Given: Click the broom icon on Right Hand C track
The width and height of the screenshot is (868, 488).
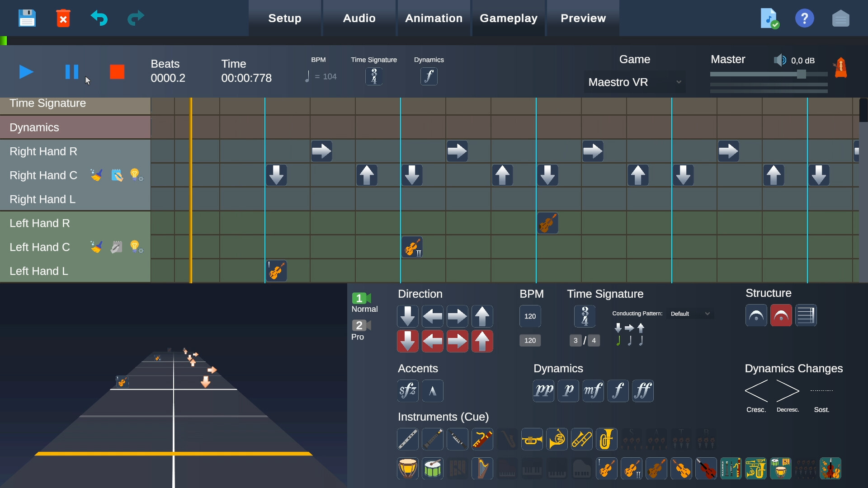Looking at the screenshot, I should coord(96,175).
